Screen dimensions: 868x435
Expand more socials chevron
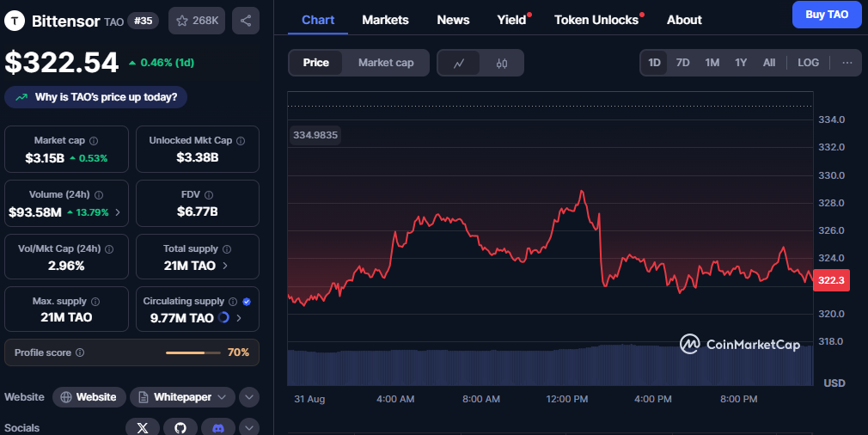click(x=249, y=428)
